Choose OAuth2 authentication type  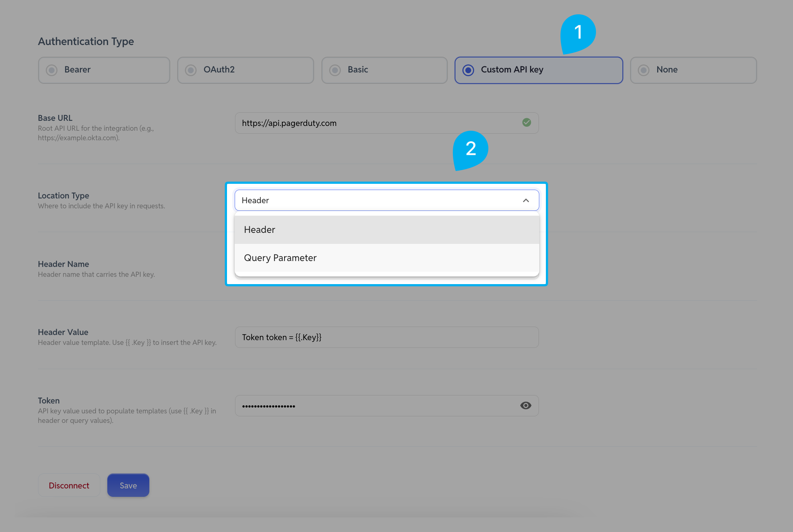pos(245,70)
